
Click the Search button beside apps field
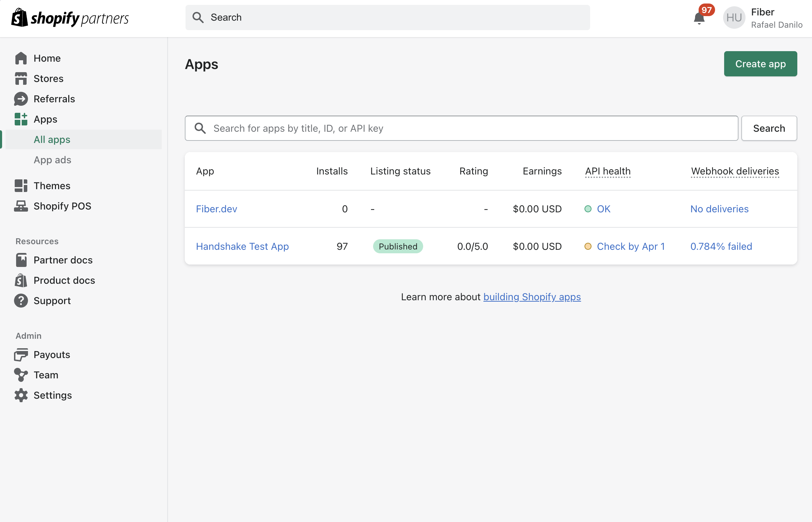[769, 128]
